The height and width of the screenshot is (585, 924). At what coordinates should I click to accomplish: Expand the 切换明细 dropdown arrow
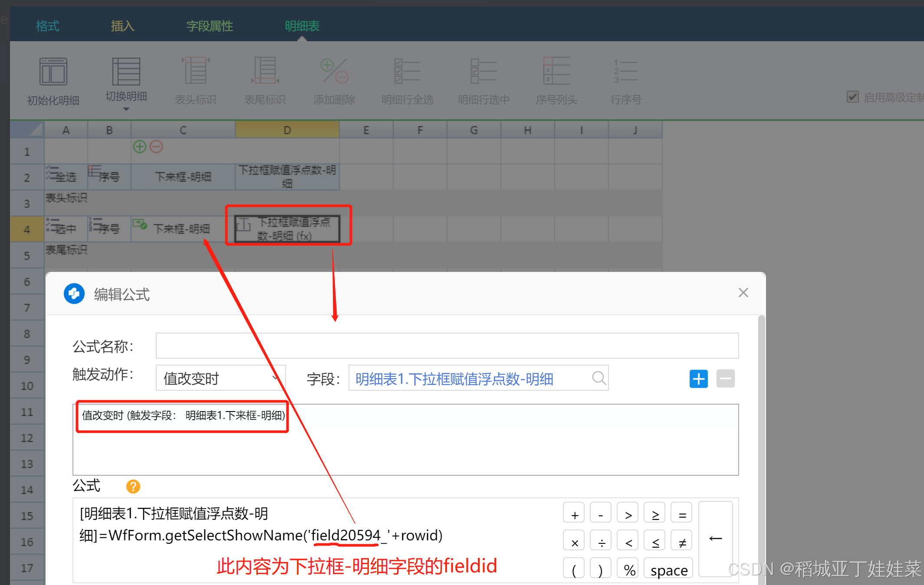coord(126,109)
